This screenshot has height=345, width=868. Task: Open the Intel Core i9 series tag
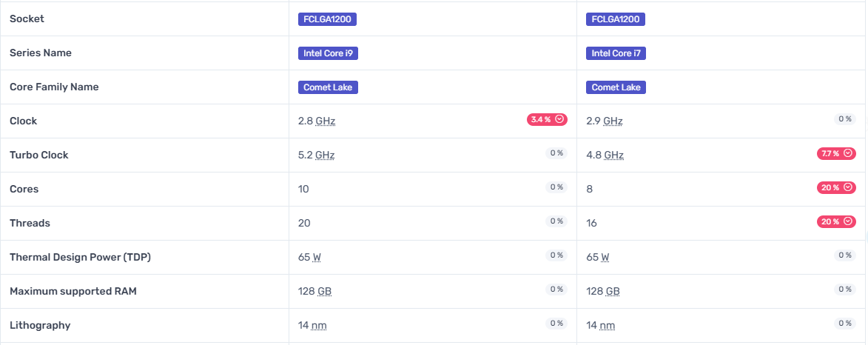(x=328, y=53)
